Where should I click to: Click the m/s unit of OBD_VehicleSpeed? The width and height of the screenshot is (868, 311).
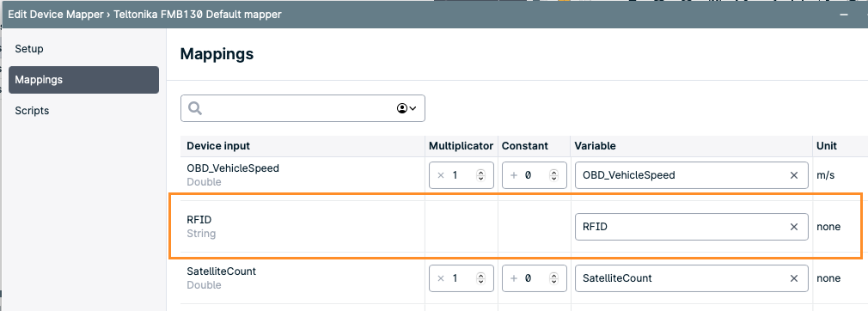825,175
